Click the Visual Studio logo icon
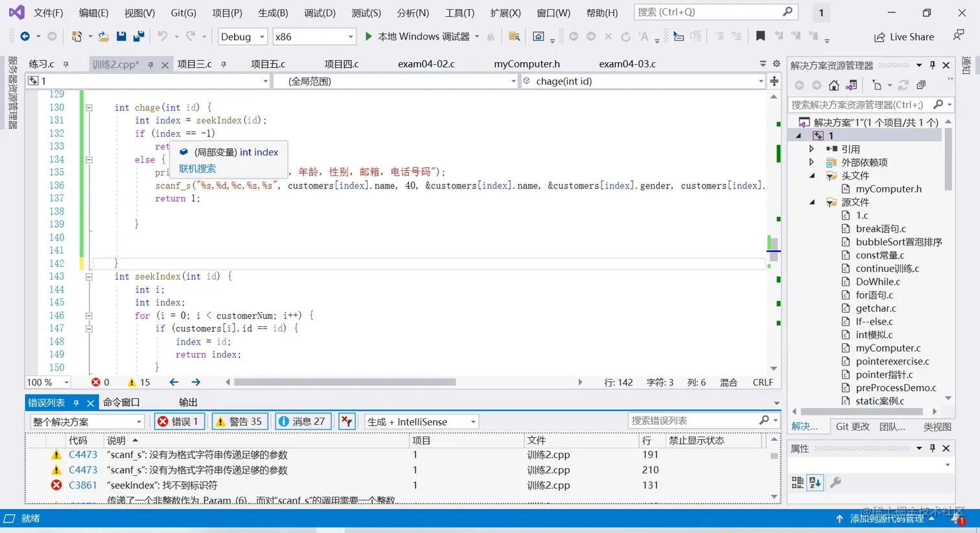980x533 pixels. (16, 12)
